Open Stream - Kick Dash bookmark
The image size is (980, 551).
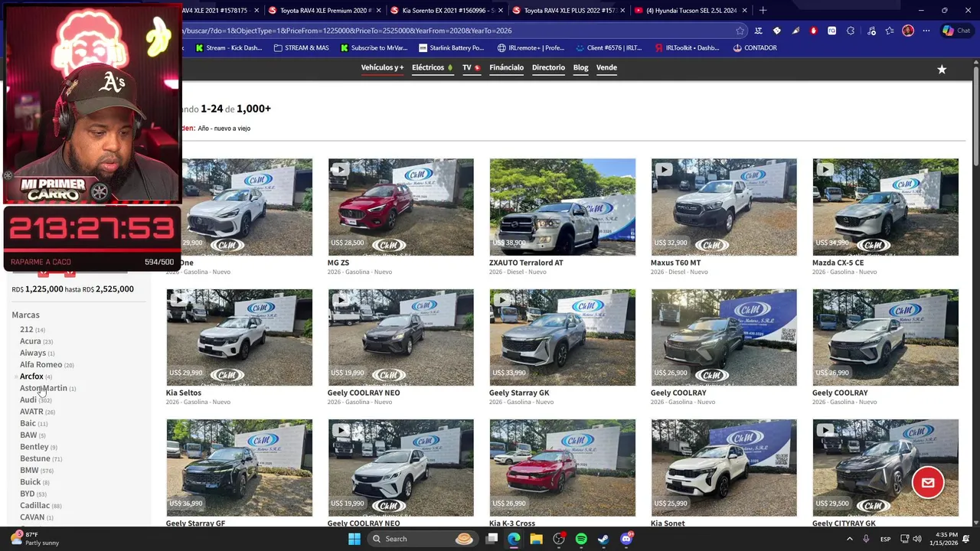pos(228,47)
